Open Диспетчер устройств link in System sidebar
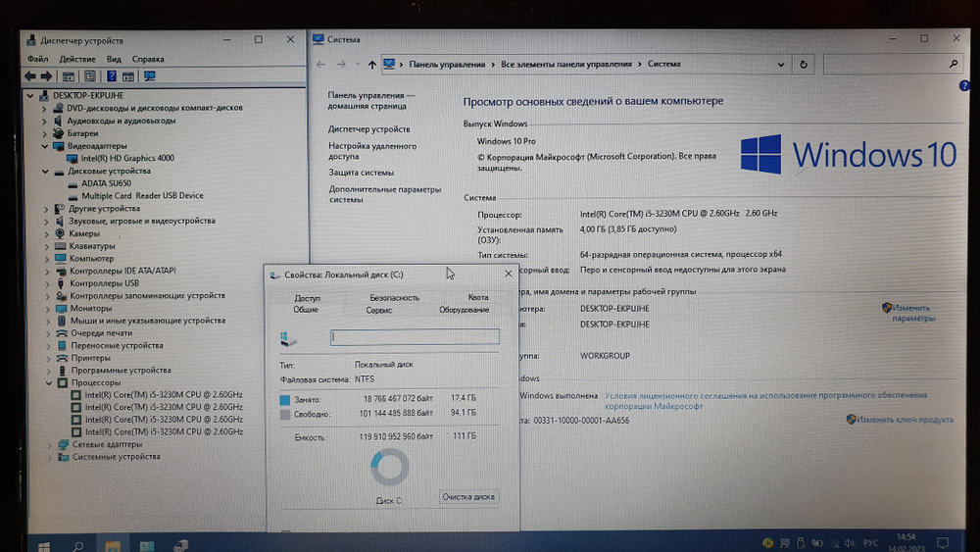The width and height of the screenshot is (980, 552). point(368,128)
